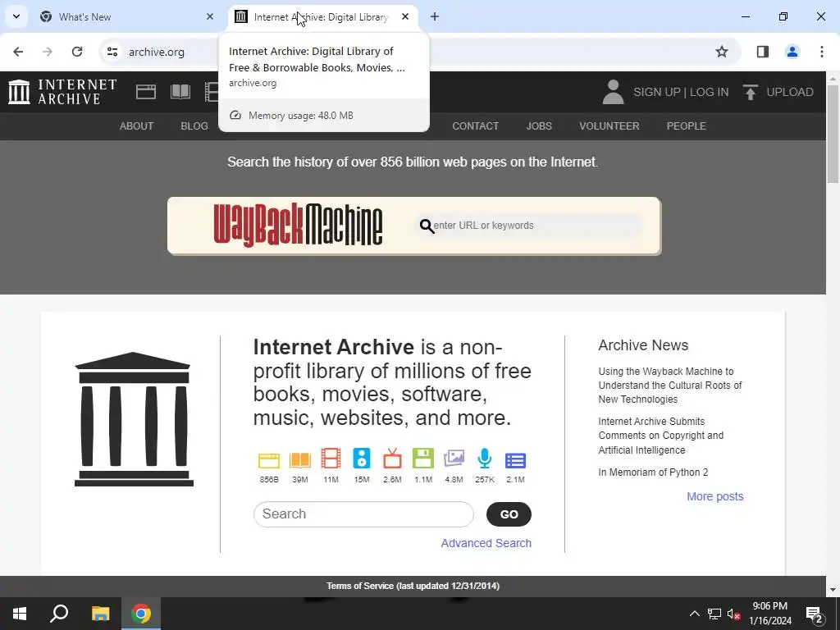Open 'Internet Archive Submits Comments on Copyright' post
The width and height of the screenshot is (840, 630).
(661, 436)
